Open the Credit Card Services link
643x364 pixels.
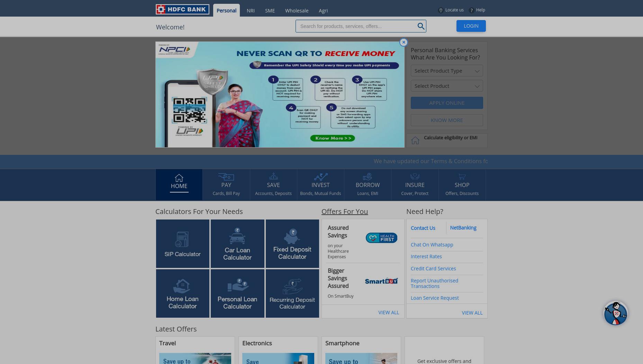point(433,269)
